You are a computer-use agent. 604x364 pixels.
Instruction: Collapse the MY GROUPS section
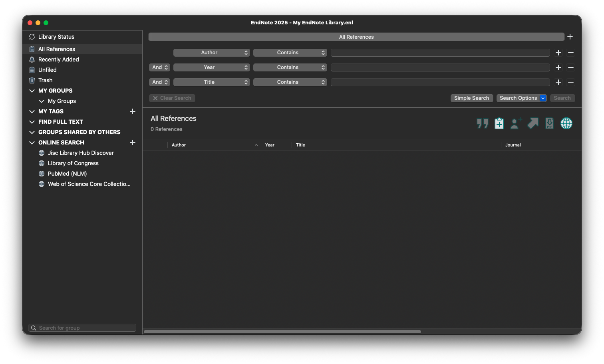[x=32, y=91]
